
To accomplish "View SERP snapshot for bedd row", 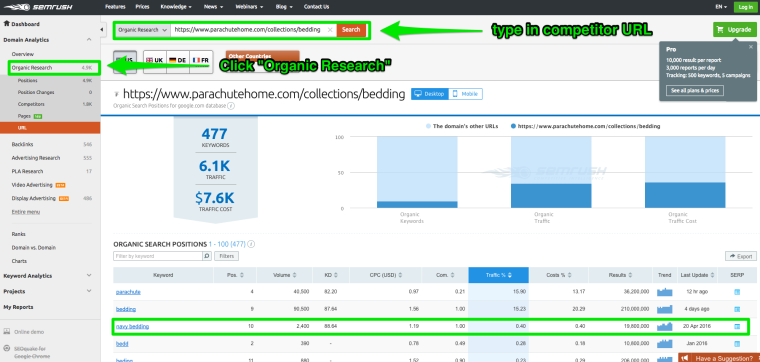I will click(x=737, y=344).
